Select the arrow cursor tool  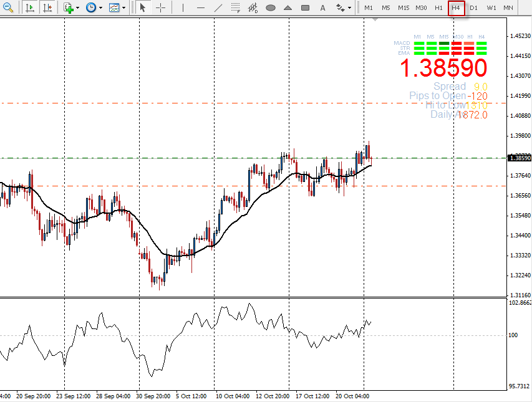143,8
